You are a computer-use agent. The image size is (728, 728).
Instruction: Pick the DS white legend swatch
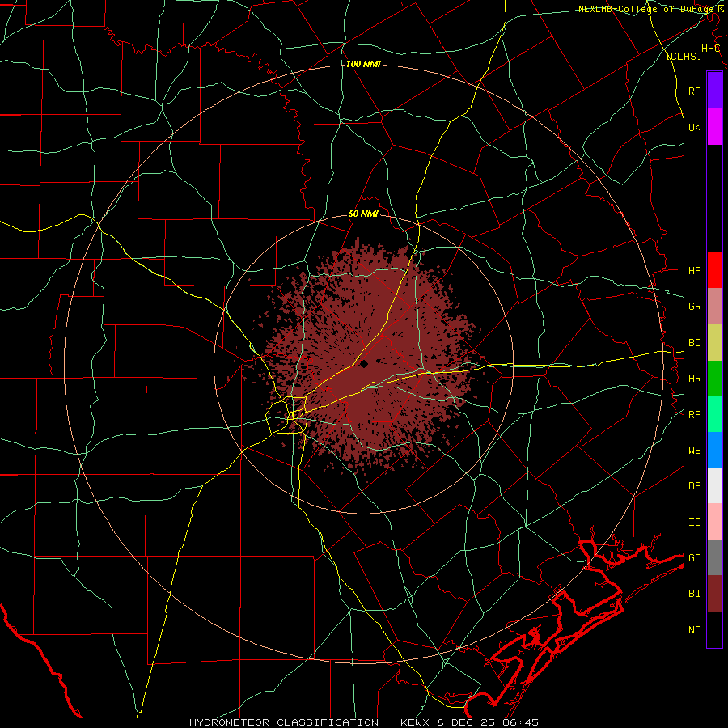click(x=714, y=485)
